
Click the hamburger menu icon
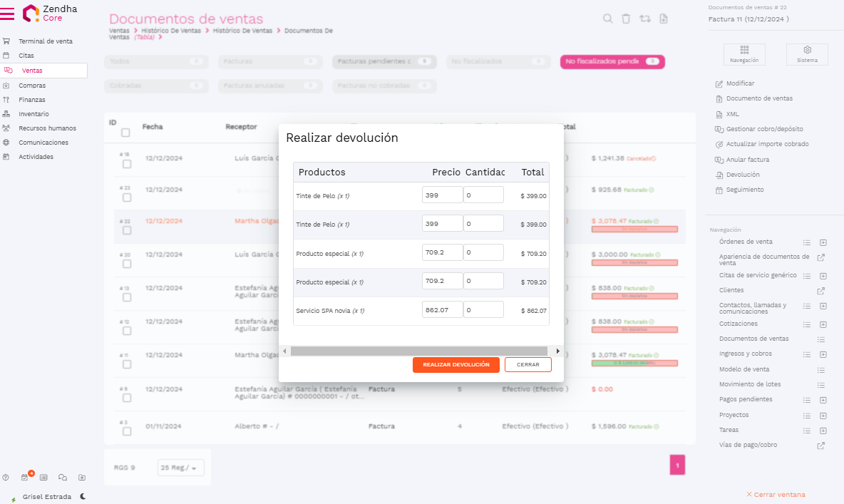click(x=7, y=13)
